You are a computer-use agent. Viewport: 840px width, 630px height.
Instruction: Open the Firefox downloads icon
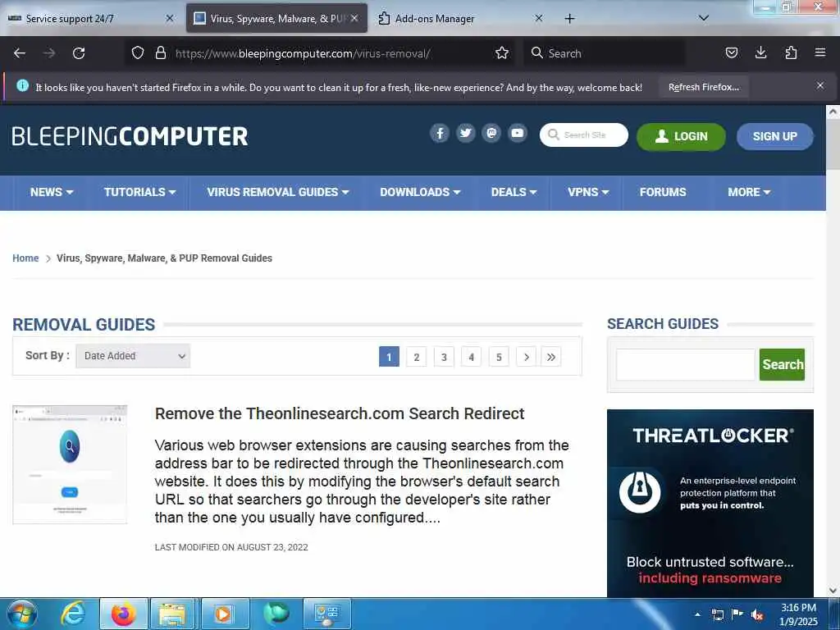click(x=760, y=52)
